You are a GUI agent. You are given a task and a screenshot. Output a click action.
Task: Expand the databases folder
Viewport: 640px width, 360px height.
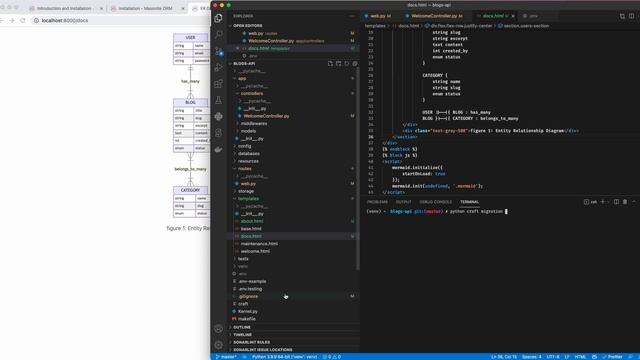point(249,153)
